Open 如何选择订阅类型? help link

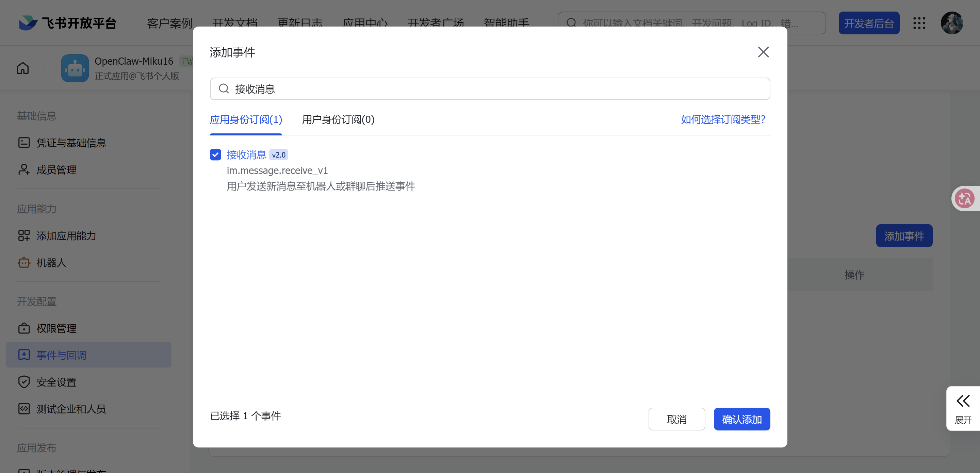(723, 119)
